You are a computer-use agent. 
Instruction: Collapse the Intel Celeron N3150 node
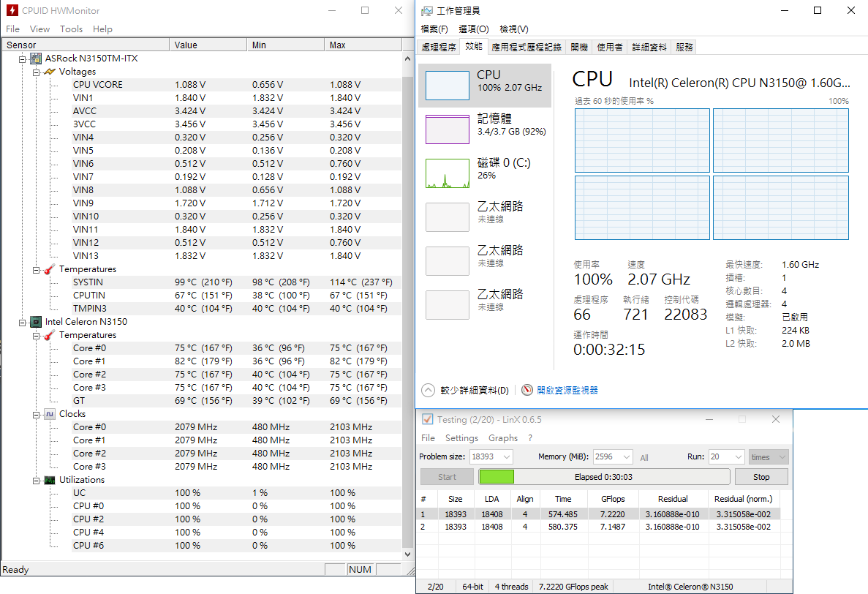click(22, 322)
